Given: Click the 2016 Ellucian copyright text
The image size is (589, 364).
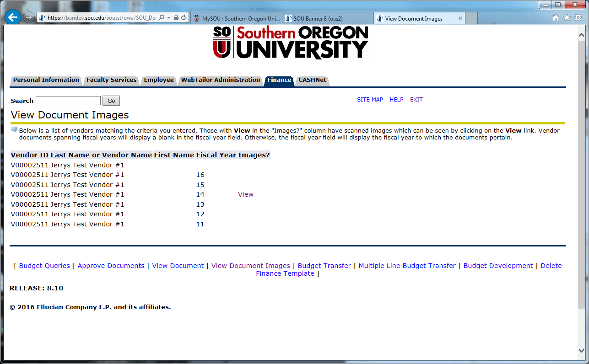Looking at the screenshot, I should pyautogui.click(x=90, y=307).
